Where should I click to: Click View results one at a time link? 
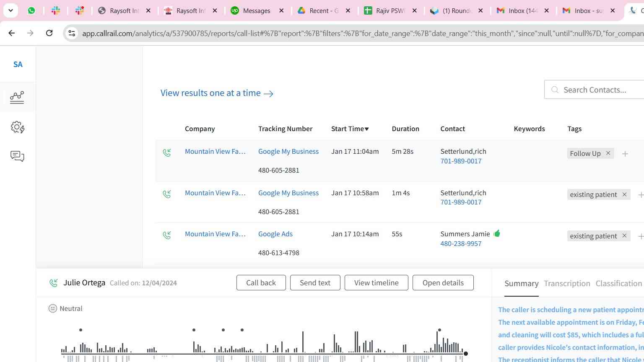(217, 93)
